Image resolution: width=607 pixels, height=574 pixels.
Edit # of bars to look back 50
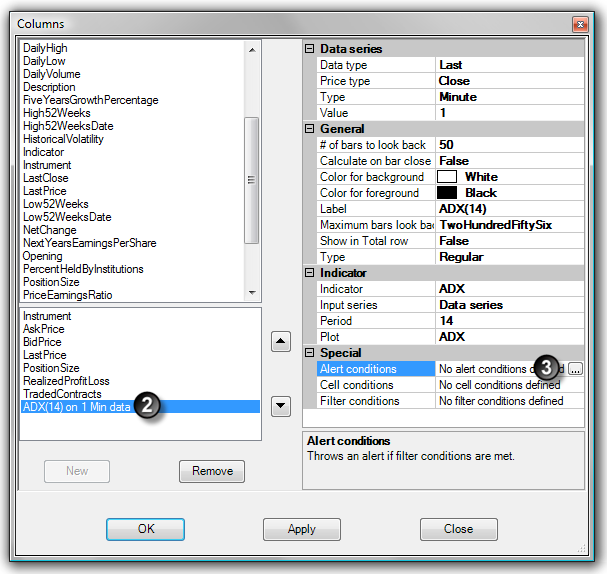pyautogui.click(x=509, y=145)
